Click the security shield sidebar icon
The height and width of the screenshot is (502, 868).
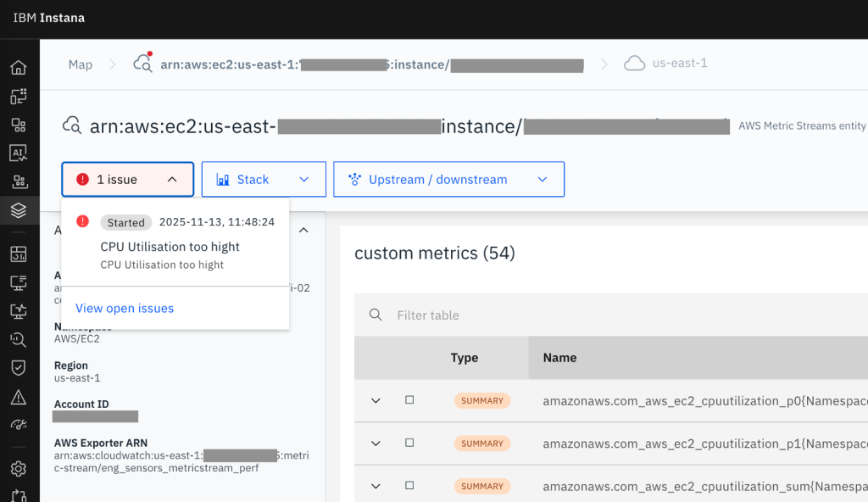[19, 366]
